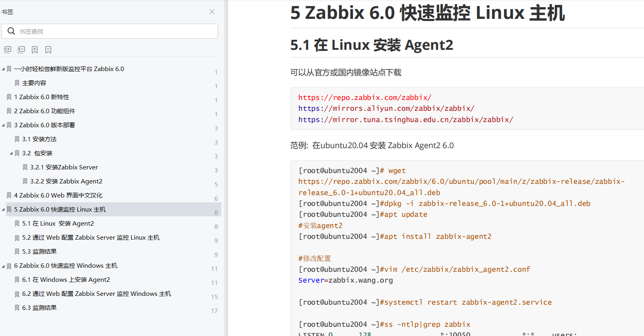
Task: Open bookmark 一小时轻松尝鲜新版监控平台 Zabbix 6.0
Action: point(69,69)
